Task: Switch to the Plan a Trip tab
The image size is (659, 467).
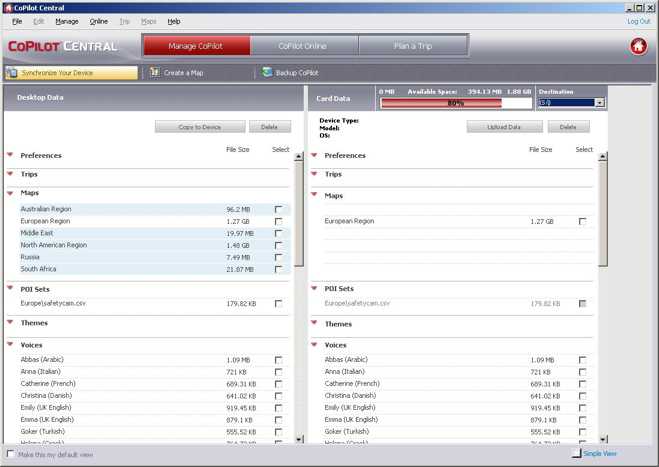Action: click(413, 46)
